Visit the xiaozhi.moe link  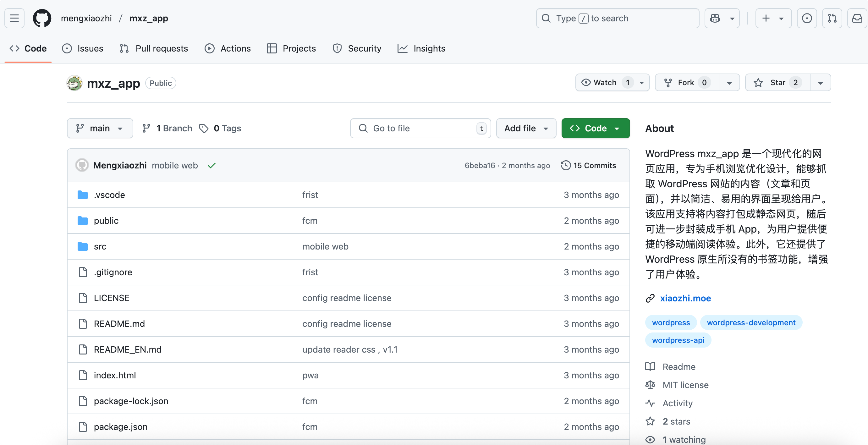685,298
